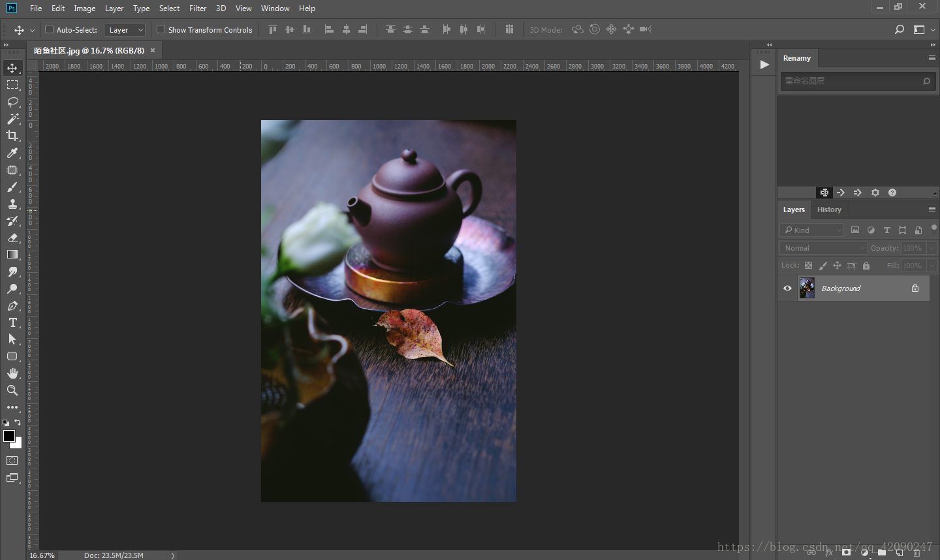Open Renamy panel flyout menu
The image size is (940, 560).
point(932,57)
